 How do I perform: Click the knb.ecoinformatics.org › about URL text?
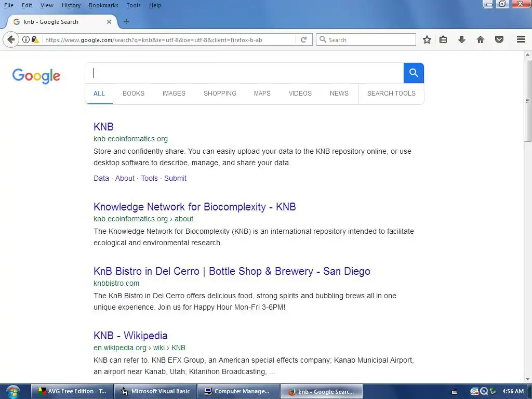click(x=143, y=219)
